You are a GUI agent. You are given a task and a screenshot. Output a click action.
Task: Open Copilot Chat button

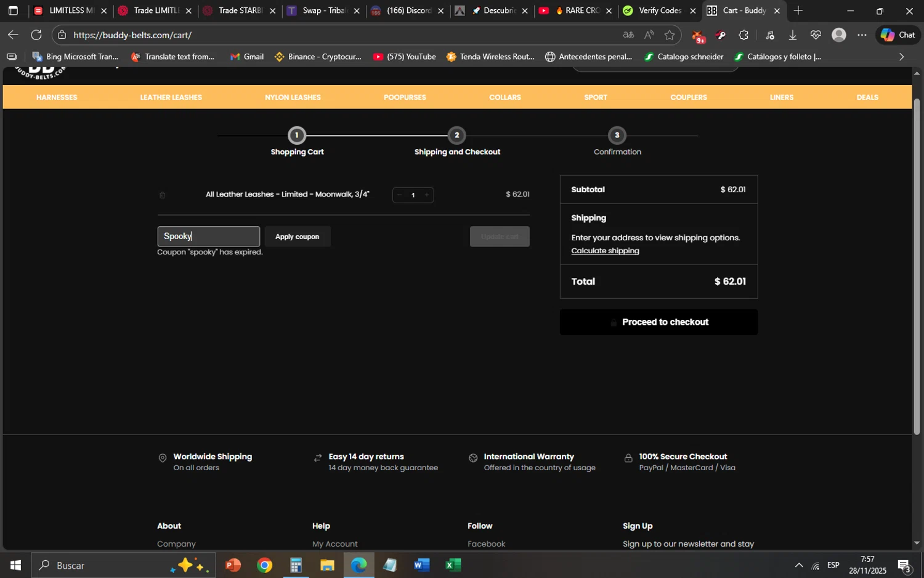[898, 35]
